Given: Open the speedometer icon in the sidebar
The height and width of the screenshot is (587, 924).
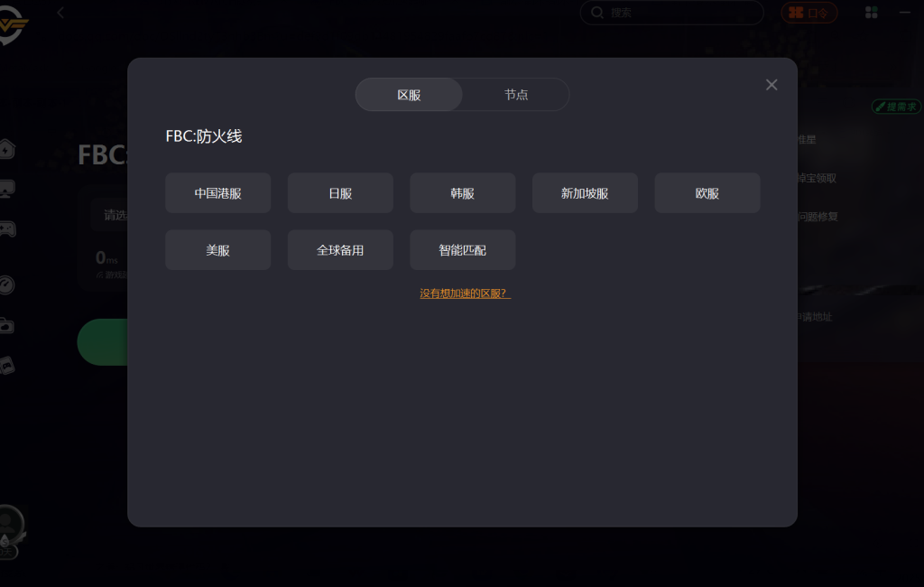Looking at the screenshot, I should (6, 285).
